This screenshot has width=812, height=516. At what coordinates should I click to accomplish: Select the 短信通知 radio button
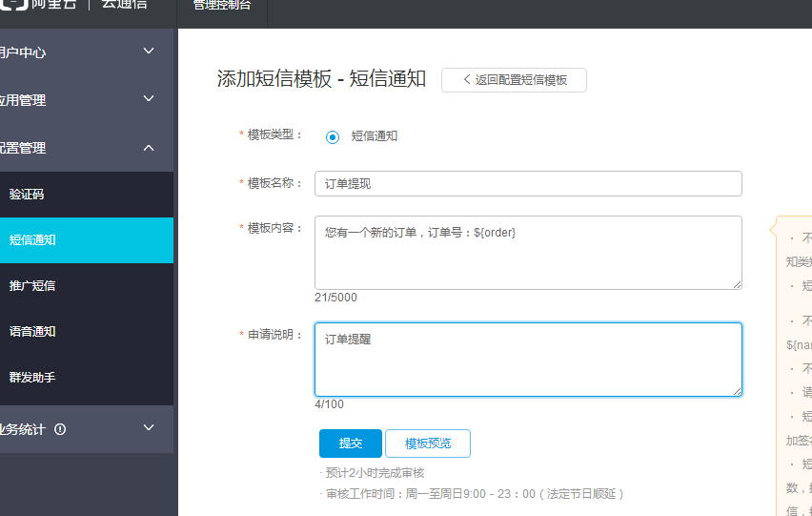point(333,136)
